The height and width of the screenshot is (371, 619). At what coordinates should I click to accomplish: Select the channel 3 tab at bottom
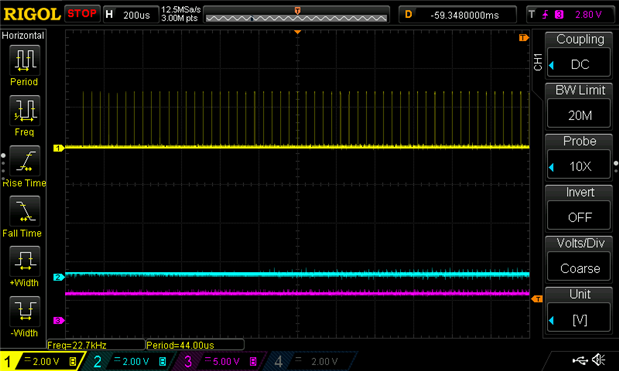pos(220,361)
